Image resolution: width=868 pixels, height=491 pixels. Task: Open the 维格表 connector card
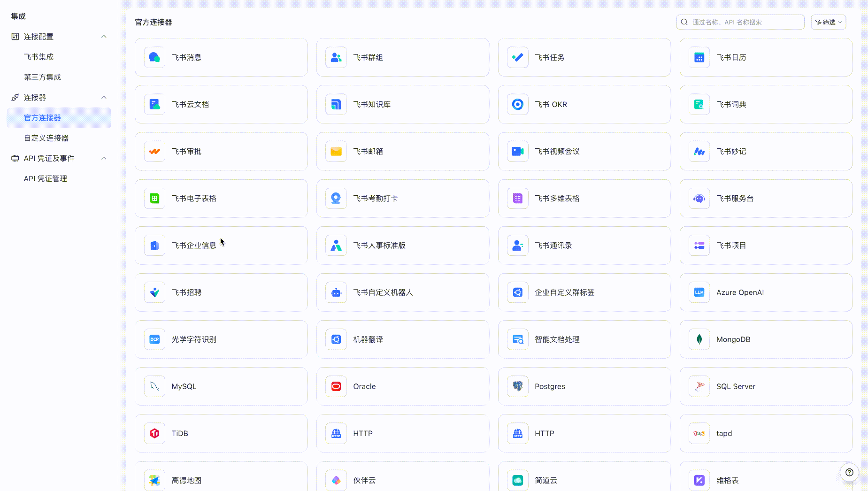pos(766,476)
